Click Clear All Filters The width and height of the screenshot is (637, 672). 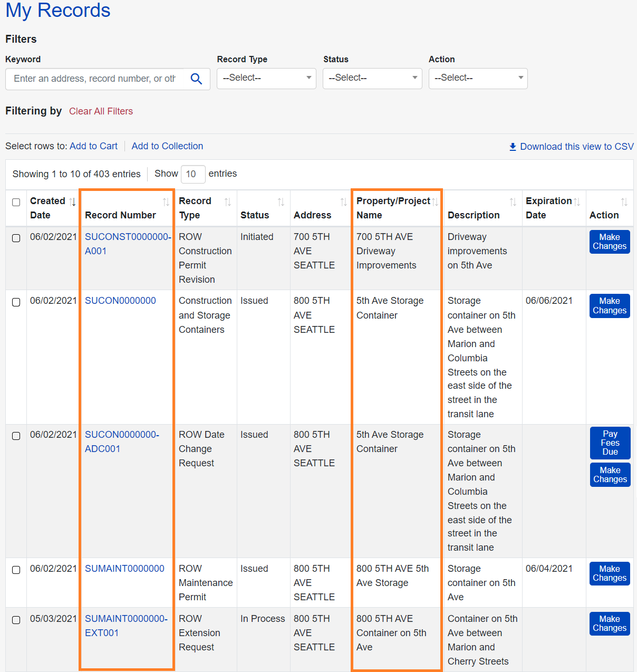(x=101, y=111)
